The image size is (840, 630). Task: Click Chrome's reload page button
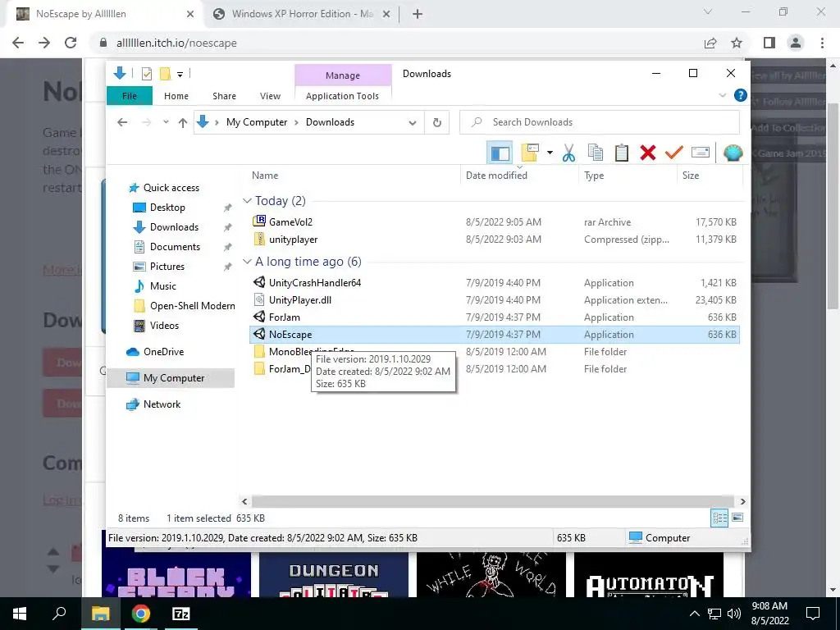click(x=71, y=43)
